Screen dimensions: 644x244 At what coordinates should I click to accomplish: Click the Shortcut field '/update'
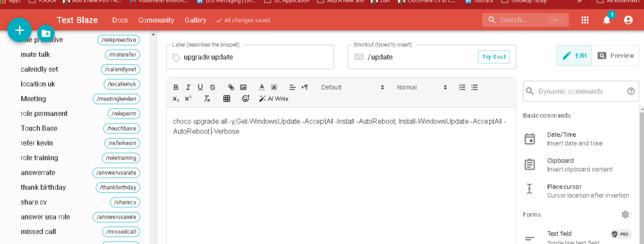pos(432,57)
